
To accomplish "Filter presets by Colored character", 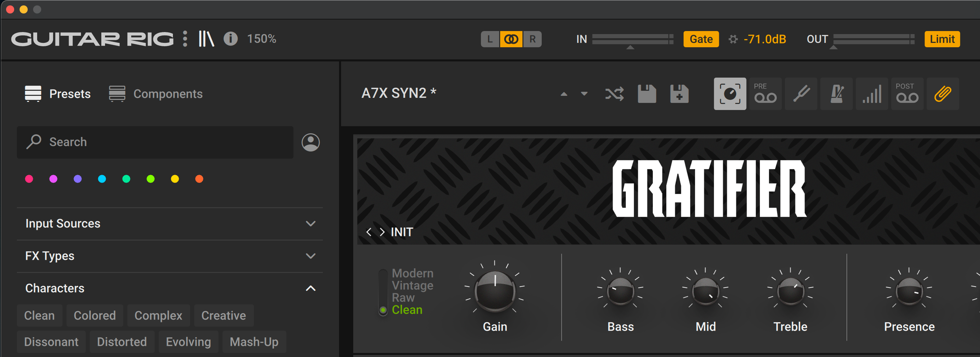I will pyautogui.click(x=95, y=315).
